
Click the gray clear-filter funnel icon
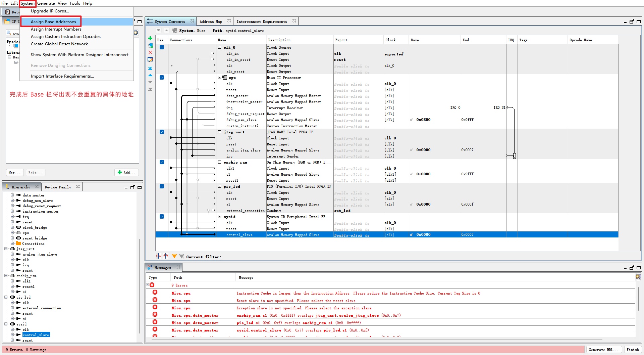(181, 256)
